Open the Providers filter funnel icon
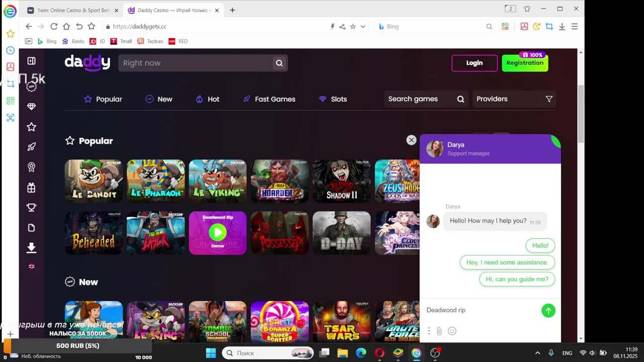The width and height of the screenshot is (644, 362). point(549,99)
